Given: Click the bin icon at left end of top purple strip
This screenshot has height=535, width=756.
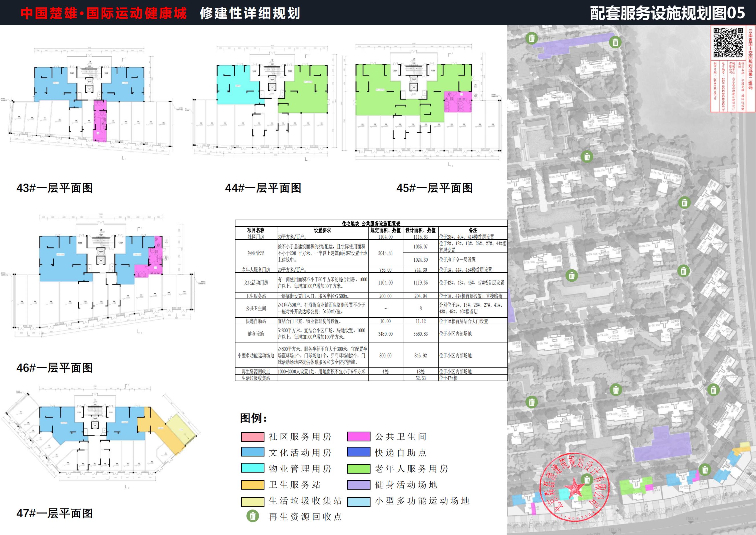Looking at the screenshot, I should [531, 39].
